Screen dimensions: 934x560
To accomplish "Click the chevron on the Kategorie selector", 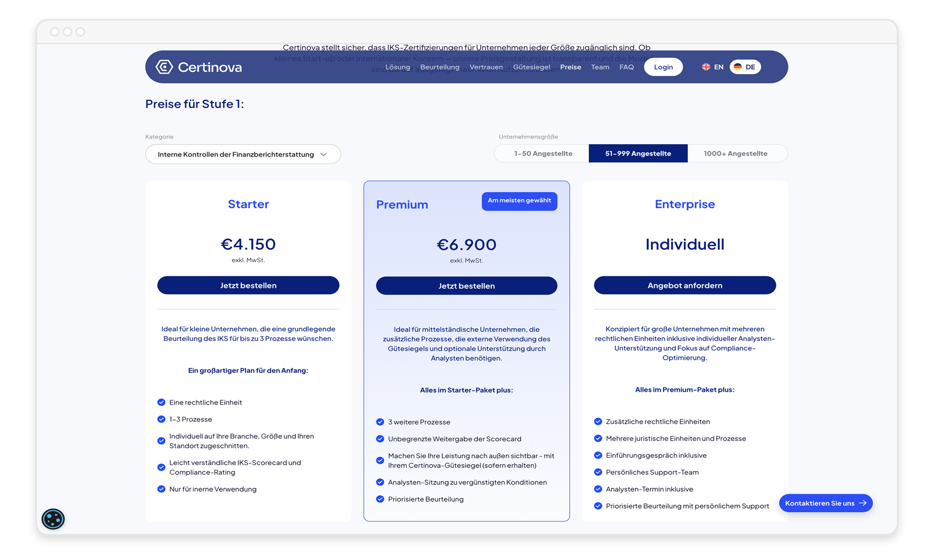I will (324, 154).
